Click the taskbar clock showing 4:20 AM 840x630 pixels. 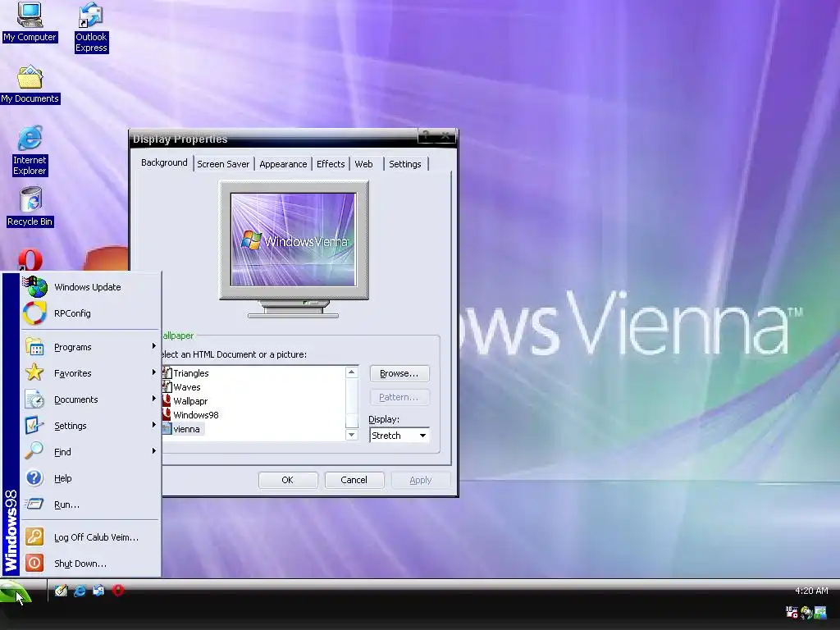(811, 591)
